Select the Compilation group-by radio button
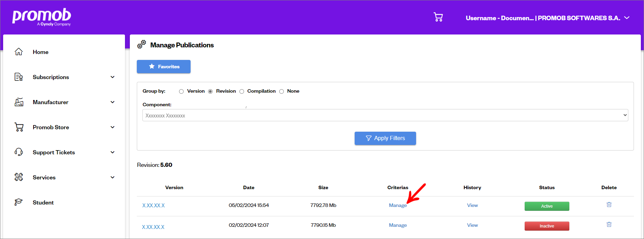 (x=242, y=91)
